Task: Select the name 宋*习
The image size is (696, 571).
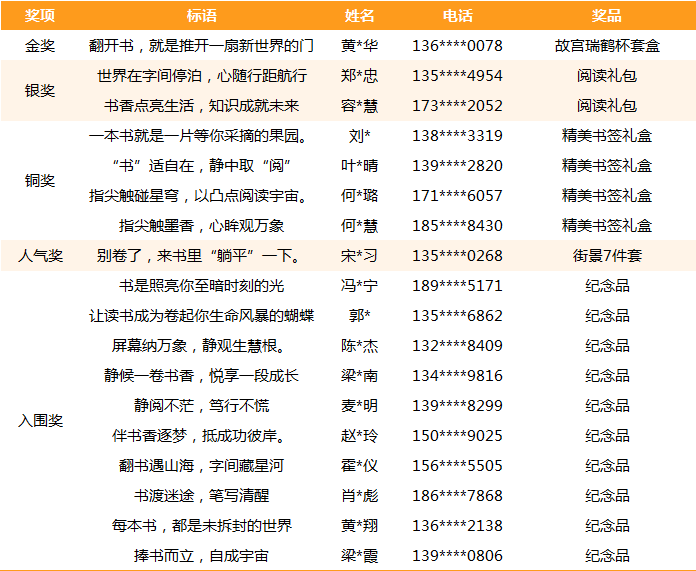Action: point(360,256)
